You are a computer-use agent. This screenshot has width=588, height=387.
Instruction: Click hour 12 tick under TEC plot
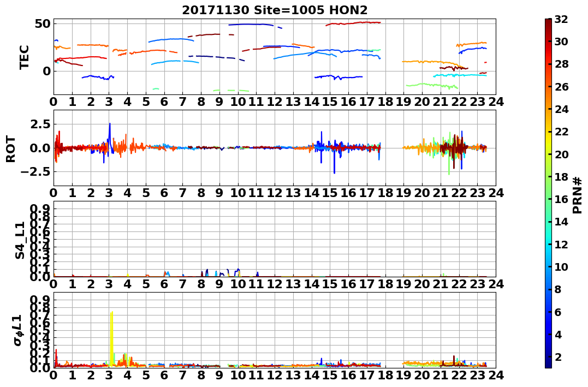click(x=275, y=102)
